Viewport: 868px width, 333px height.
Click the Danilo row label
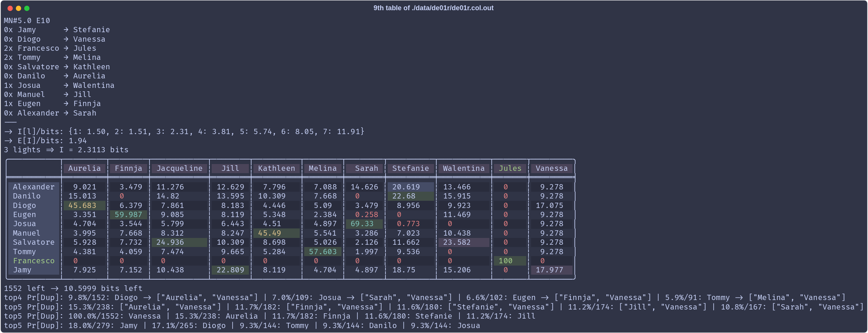pyautogui.click(x=34, y=196)
